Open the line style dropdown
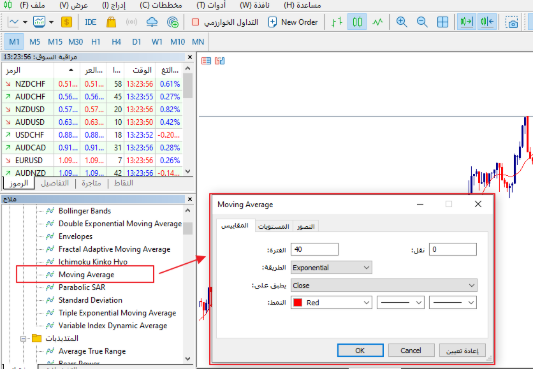The width and height of the screenshot is (534, 369). point(400,303)
